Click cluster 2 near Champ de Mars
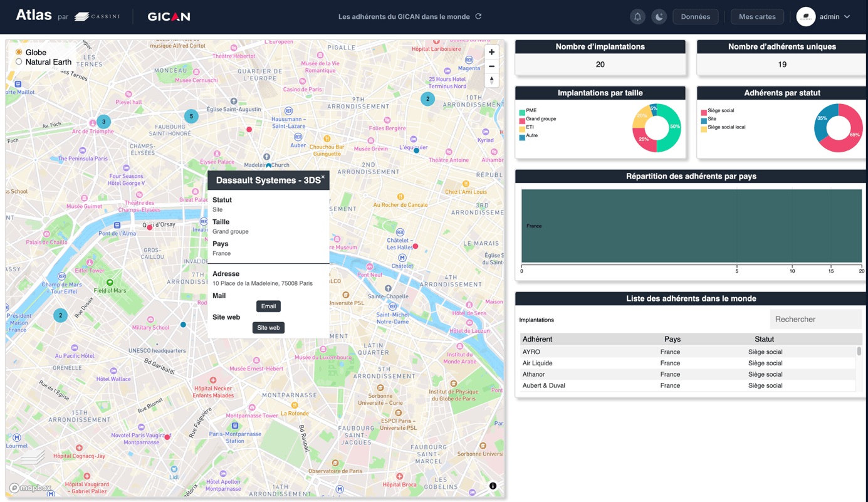 60,315
